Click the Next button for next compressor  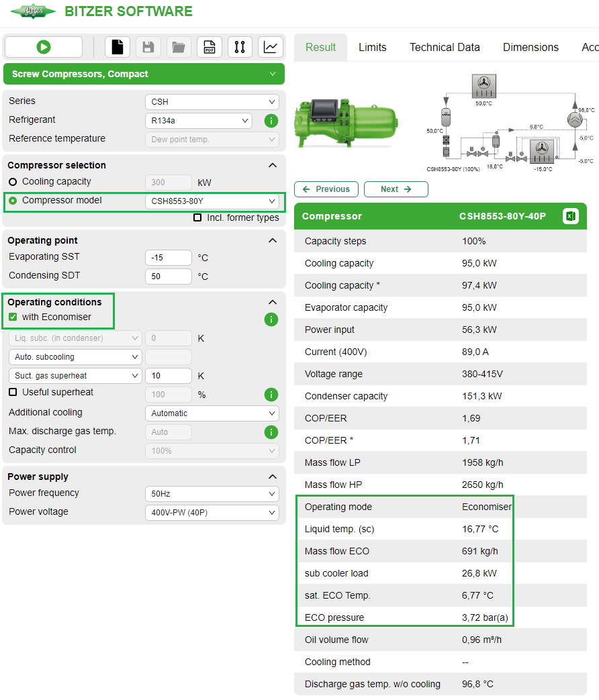[396, 189]
